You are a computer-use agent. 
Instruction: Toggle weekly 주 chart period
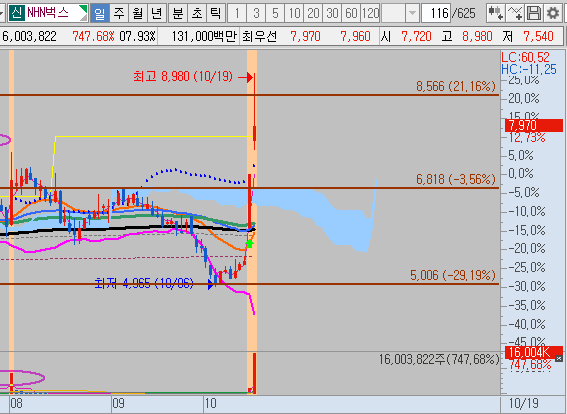coord(119,13)
